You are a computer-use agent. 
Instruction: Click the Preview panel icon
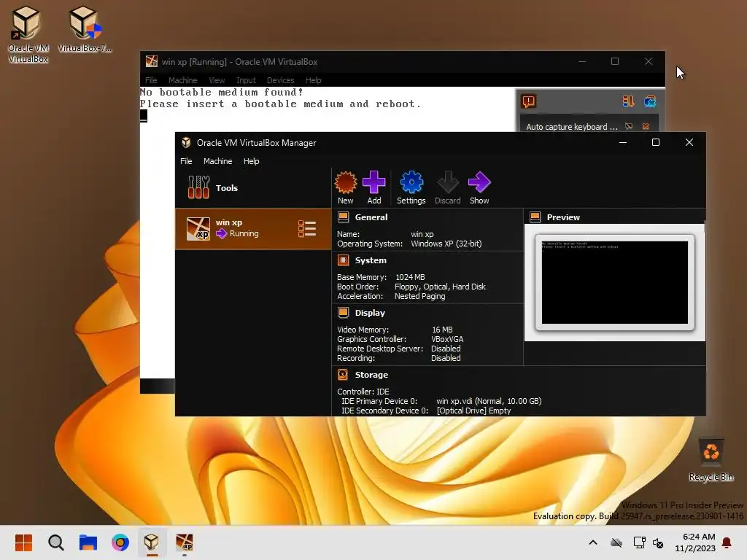pos(535,217)
